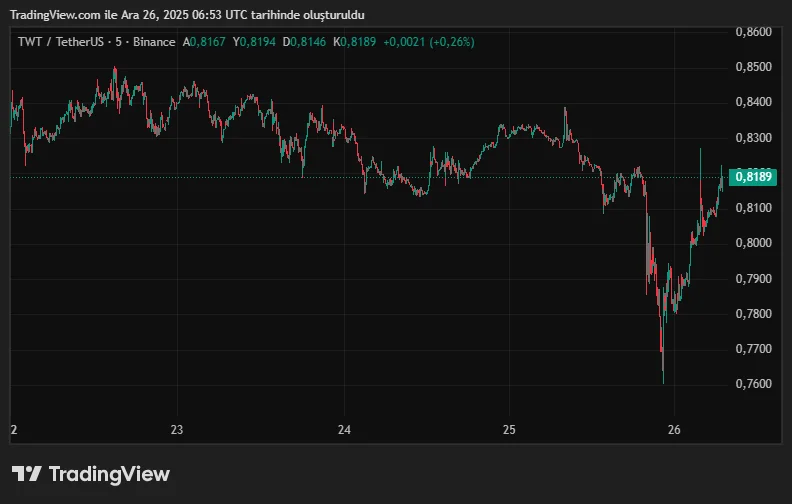792x504 pixels.
Task: Click the 0,8600 price axis label
Action: [x=753, y=32]
